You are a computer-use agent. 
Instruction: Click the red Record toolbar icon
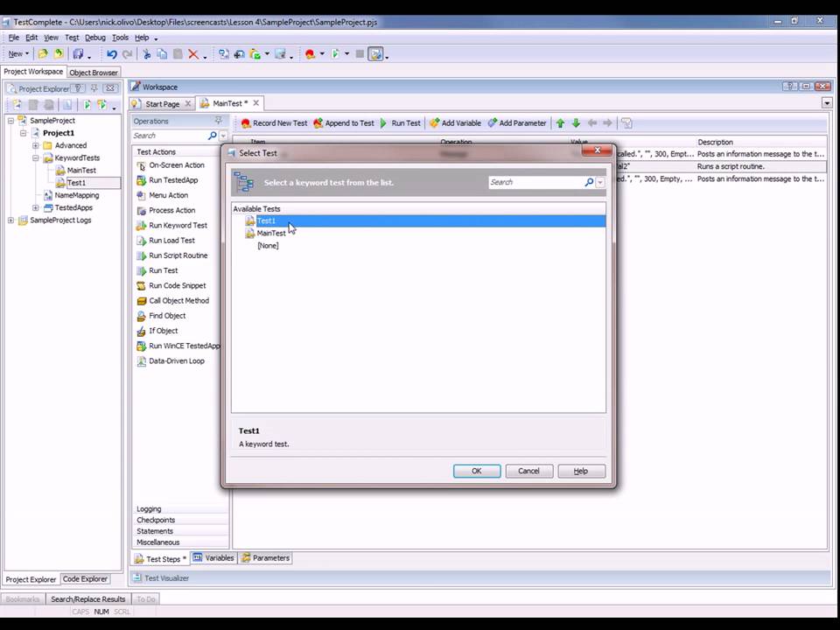(310, 54)
